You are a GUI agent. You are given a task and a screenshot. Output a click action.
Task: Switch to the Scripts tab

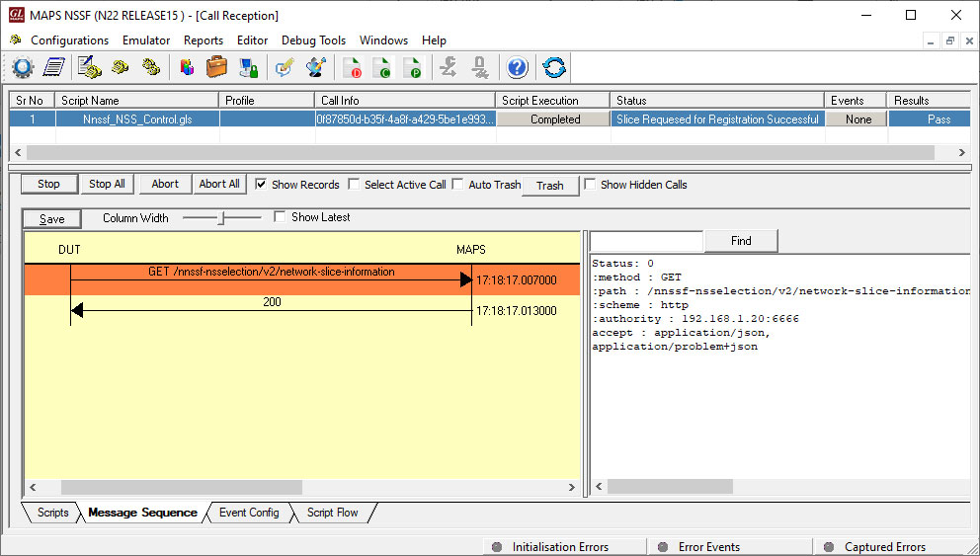point(52,513)
